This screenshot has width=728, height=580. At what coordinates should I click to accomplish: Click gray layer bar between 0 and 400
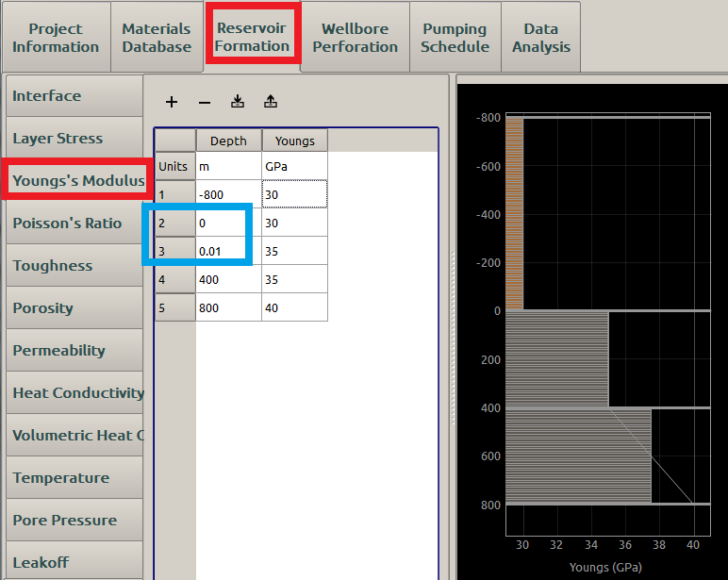(557, 359)
